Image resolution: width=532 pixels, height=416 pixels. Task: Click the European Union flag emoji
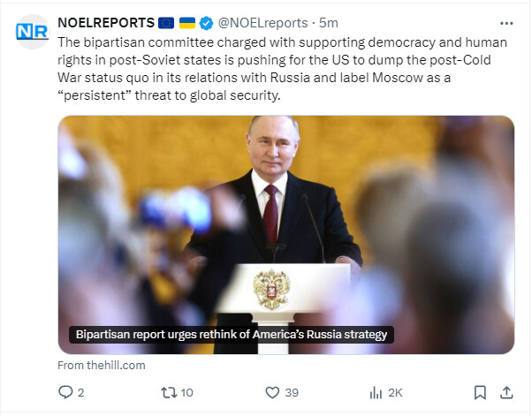(x=165, y=22)
